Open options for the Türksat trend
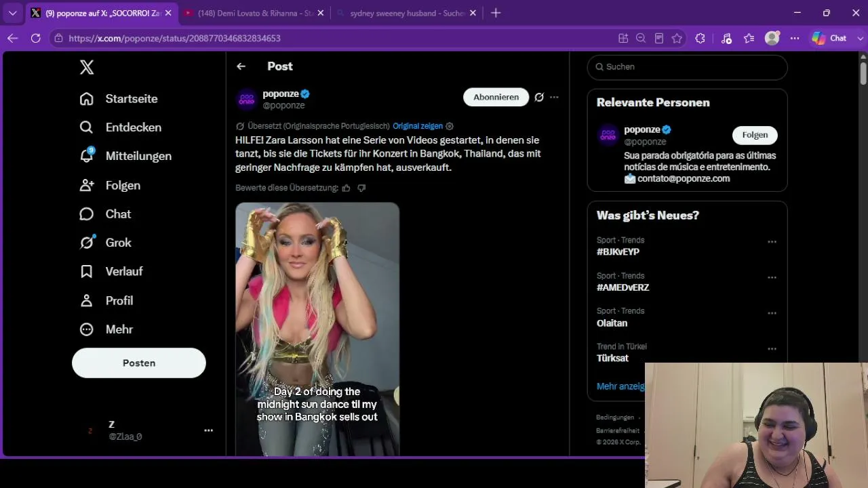Image resolution: width=868 pixels, height=488 pixels. tap(772, 349)
